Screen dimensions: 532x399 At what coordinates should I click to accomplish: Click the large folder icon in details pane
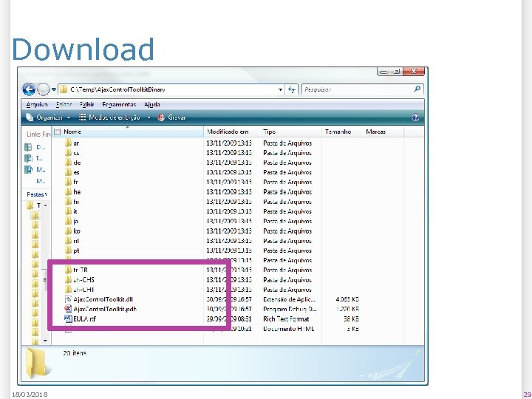point(36,364)
